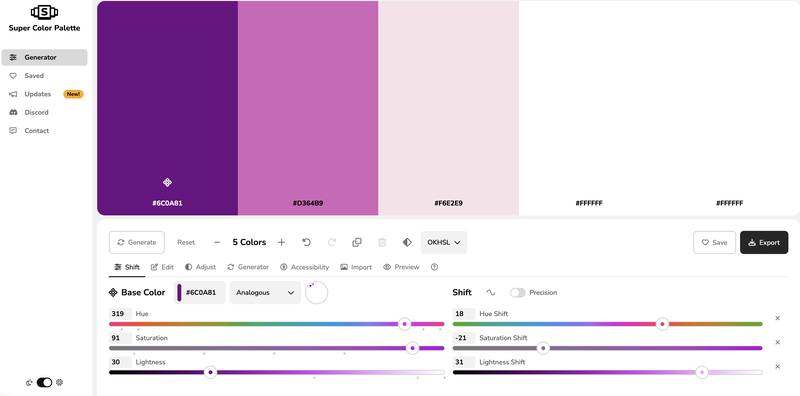
Task: Click the shift curve wave icon
Action: [490, 292]
